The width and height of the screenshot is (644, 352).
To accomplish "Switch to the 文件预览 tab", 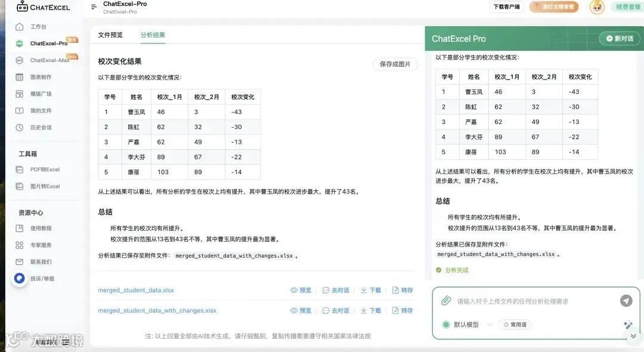I will tap(110, 35).
